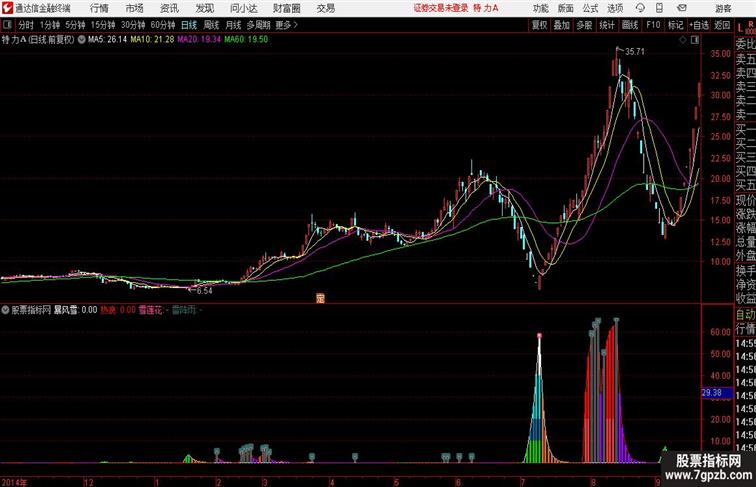
Task: Open the 发现 menu
Action: tap(204, 8)
